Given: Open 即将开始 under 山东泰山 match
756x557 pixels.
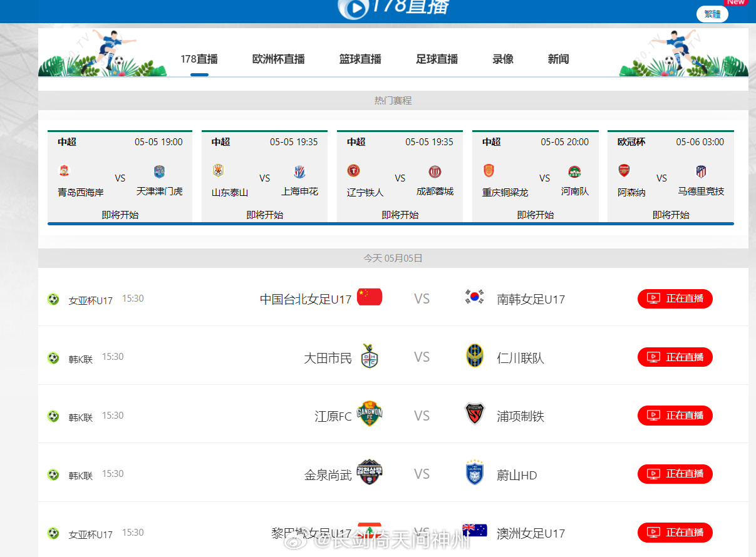Looking at the screenshot, I should click(264, 215).
